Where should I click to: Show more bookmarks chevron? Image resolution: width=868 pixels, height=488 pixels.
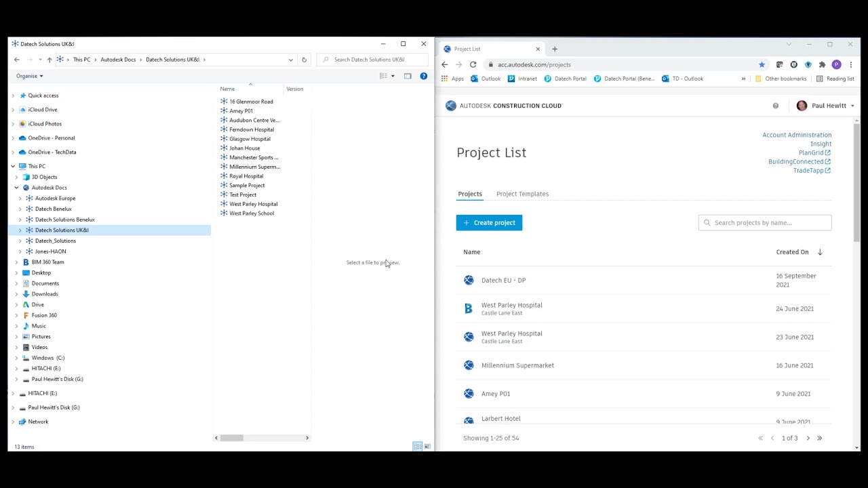coord(743,79)
